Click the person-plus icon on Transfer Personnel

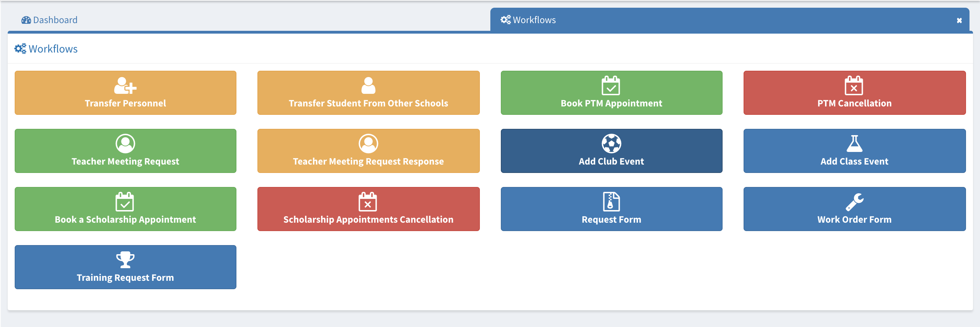[x=125, y=86]
